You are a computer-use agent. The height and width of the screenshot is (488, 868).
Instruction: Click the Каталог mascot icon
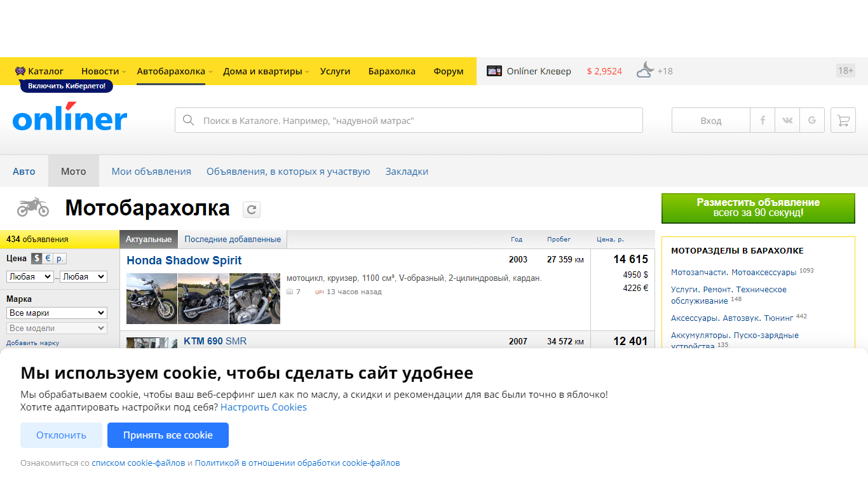coord(20,71)
